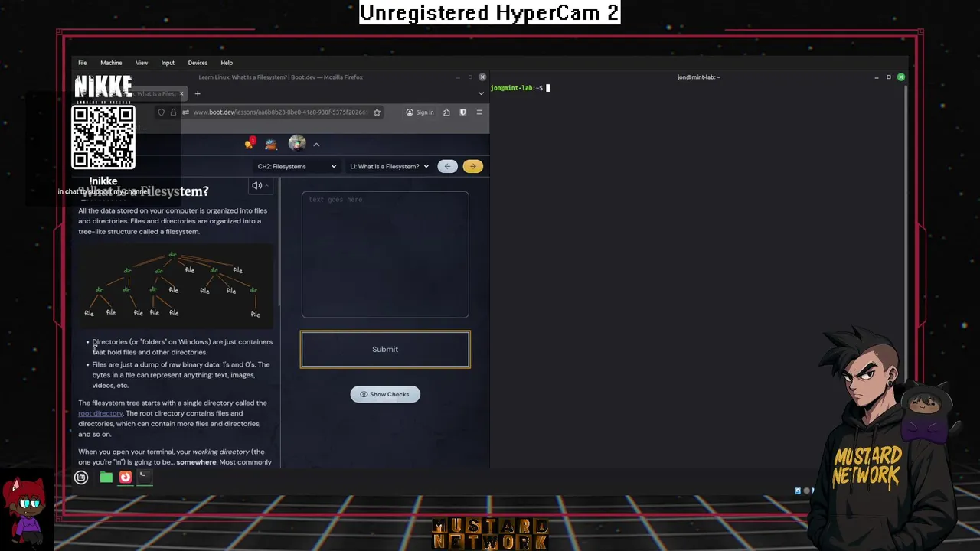980x551 pixels.
Task: Open a new Firefox tab
Action: click(x=197, y=93)
